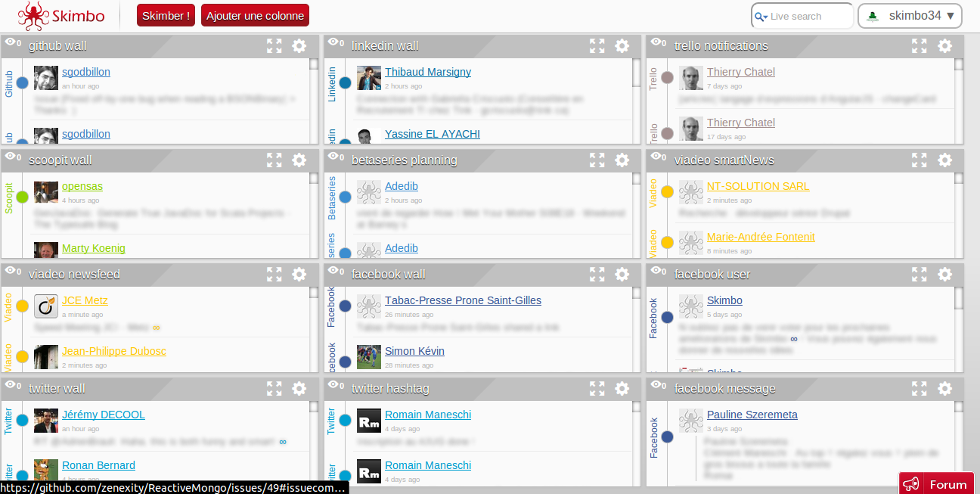Open Yassine EL AYACHI link

point(433,134)
